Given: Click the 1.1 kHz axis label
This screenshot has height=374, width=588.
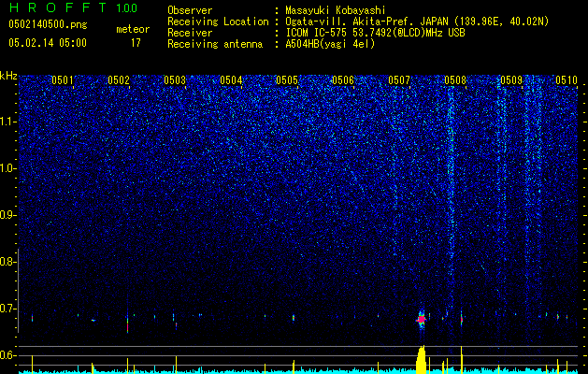Looking at the screenshot, I should pyautogui.click(x=8, y=122).
